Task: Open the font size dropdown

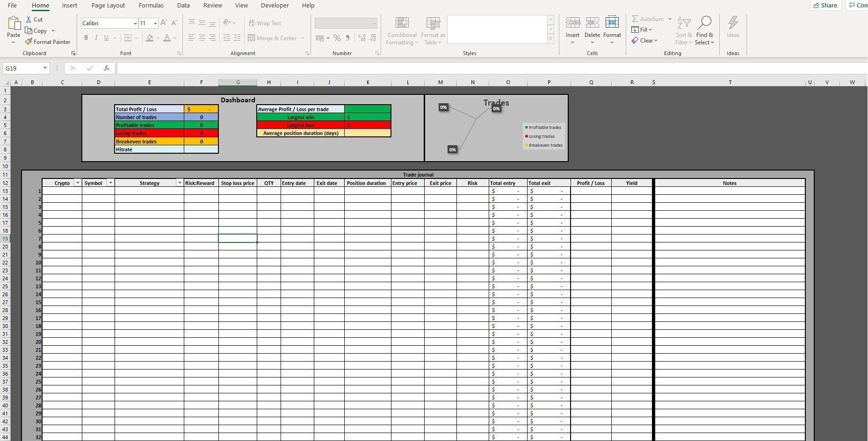Action: (155, 23)
